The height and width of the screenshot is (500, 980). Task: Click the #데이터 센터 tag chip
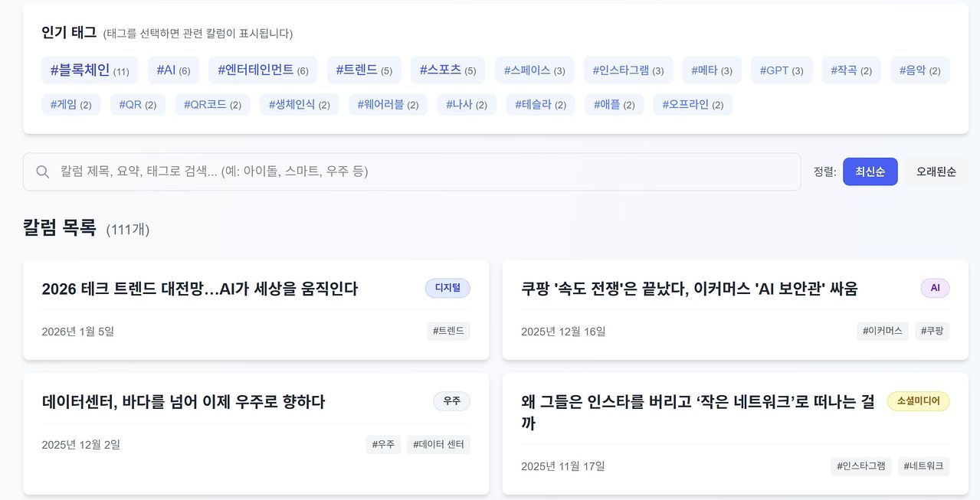click(x=438, y=444)
